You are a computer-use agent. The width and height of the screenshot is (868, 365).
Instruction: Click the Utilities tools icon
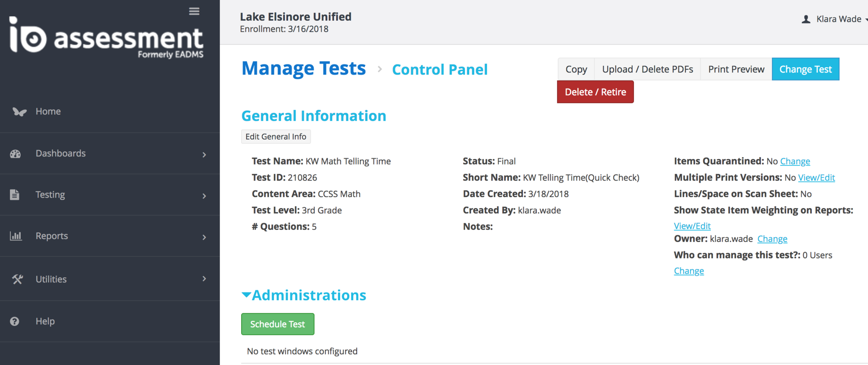tap(17, 279)
